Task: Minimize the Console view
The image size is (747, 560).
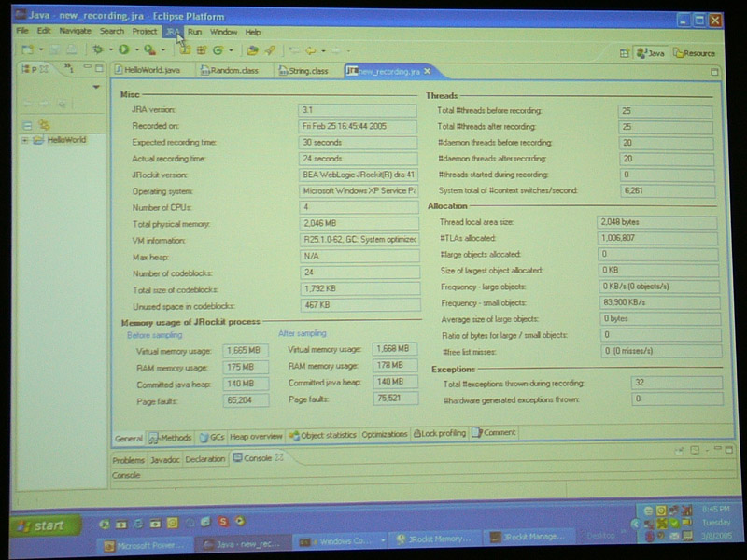Action: [717, 449]
